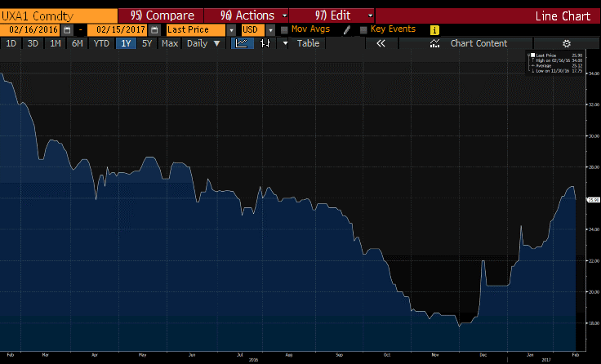Click the 97) Edit button
The image size is (601, 364).
332,16
